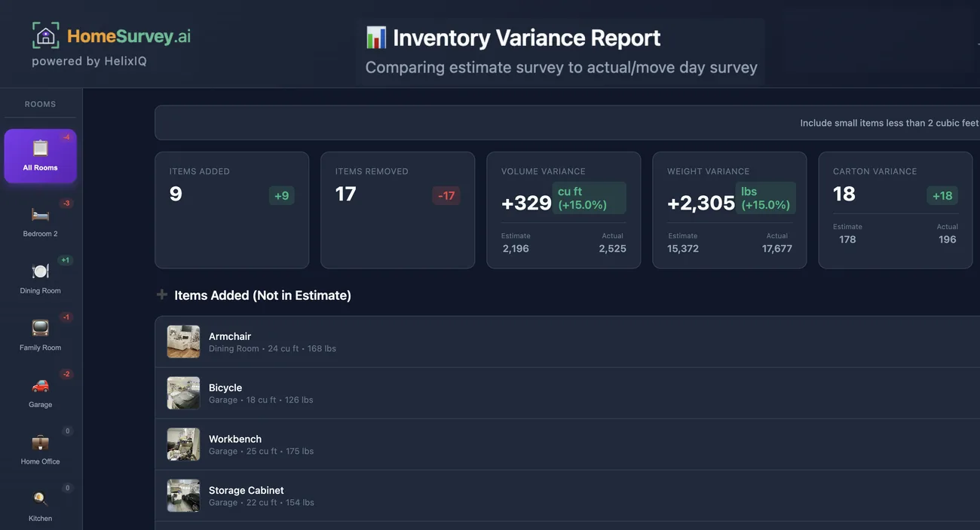
Task: Open the Home Office briefcase icon
Action: pyautogui.click(x=40, y=443)
